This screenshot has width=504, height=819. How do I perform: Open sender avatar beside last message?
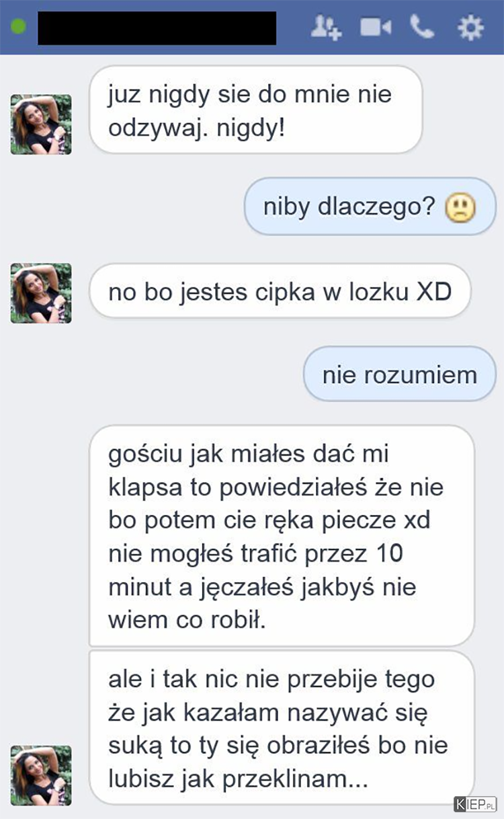(x=41, y=775)
